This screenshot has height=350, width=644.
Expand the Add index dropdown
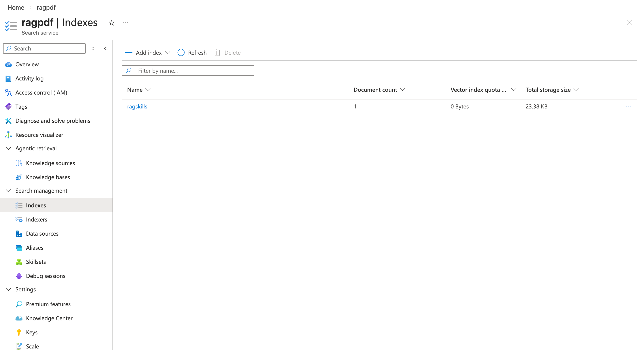click(x=168, y=53)
